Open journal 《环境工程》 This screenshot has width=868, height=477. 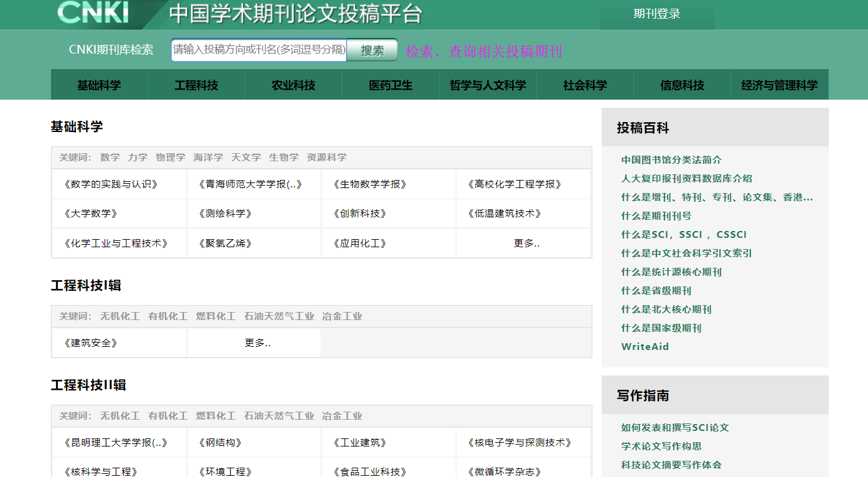click(225, 472)
